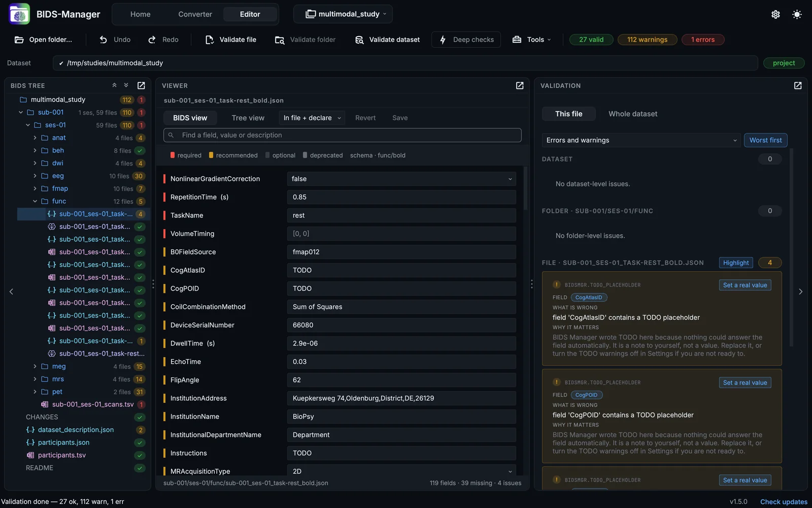Pop out the Validation panel
Viewport: 812px width, 508px height.
click(x=798, y=85)
